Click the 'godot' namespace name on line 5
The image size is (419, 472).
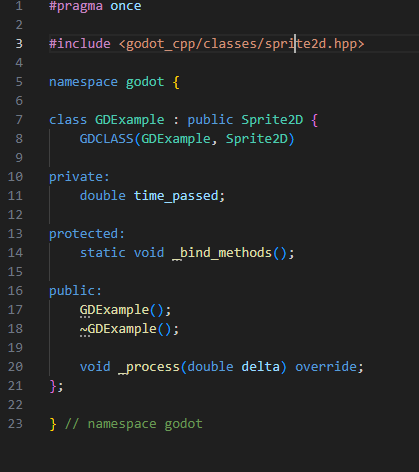(x=145, y=82)
